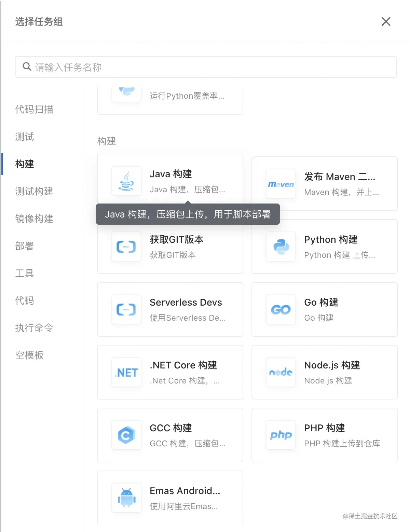Image resolution: width=410 pixels, height=532 pixels.
Task: Select the php icon on PHP 构建
Action: coord(281,435)
